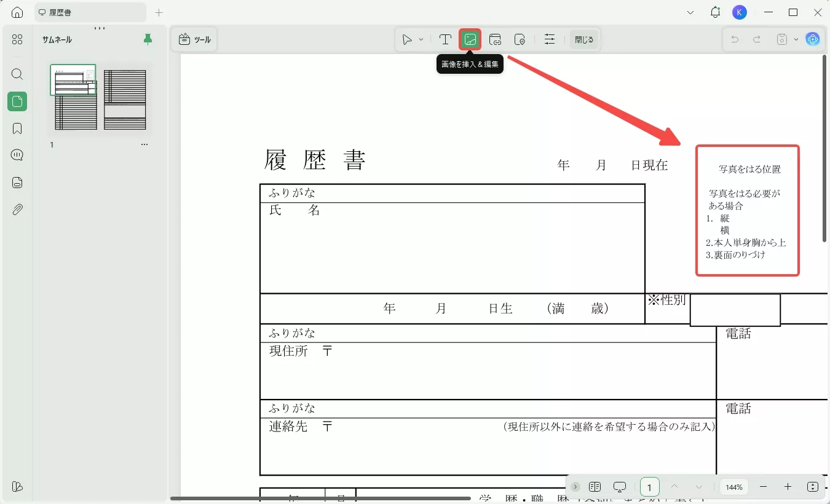830x504 pixels.
Task: Unpin the thumbnail sidebar
Action: tap(147, 39)
